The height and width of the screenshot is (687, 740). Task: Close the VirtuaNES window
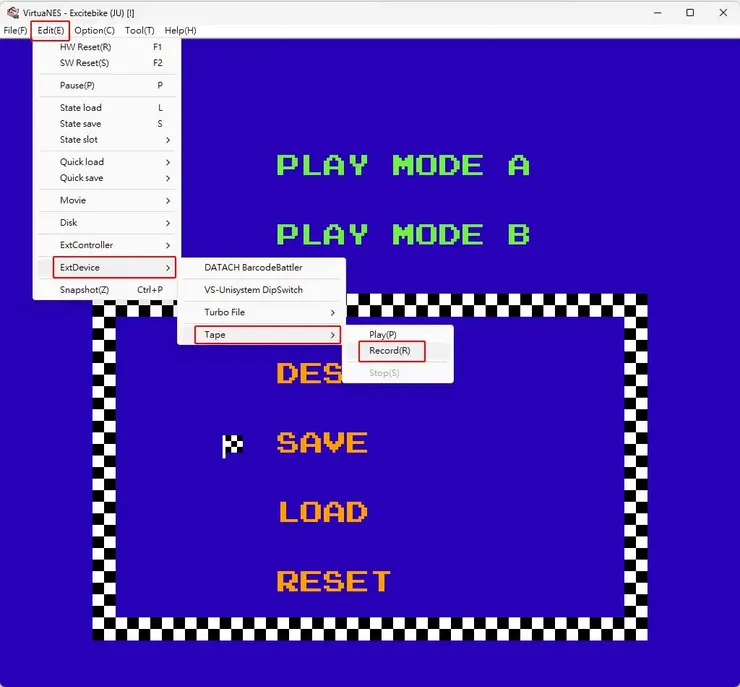[723, 13]
